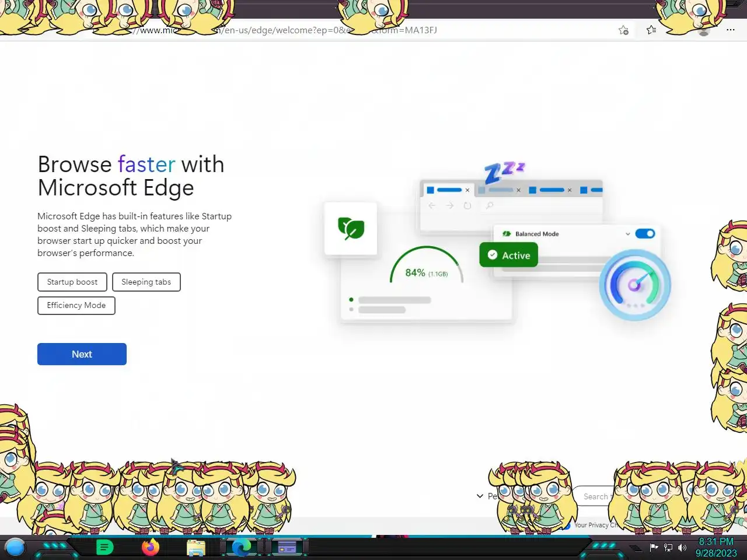Open the Action Center flag tray icon
This screenshot has height=560, width=747.
point(654,547)
